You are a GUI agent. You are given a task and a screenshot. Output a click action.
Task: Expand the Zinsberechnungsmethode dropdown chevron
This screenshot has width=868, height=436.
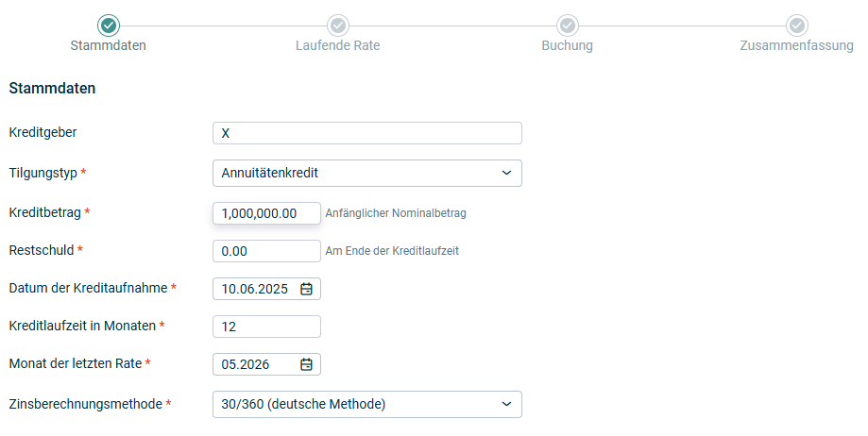506,404
